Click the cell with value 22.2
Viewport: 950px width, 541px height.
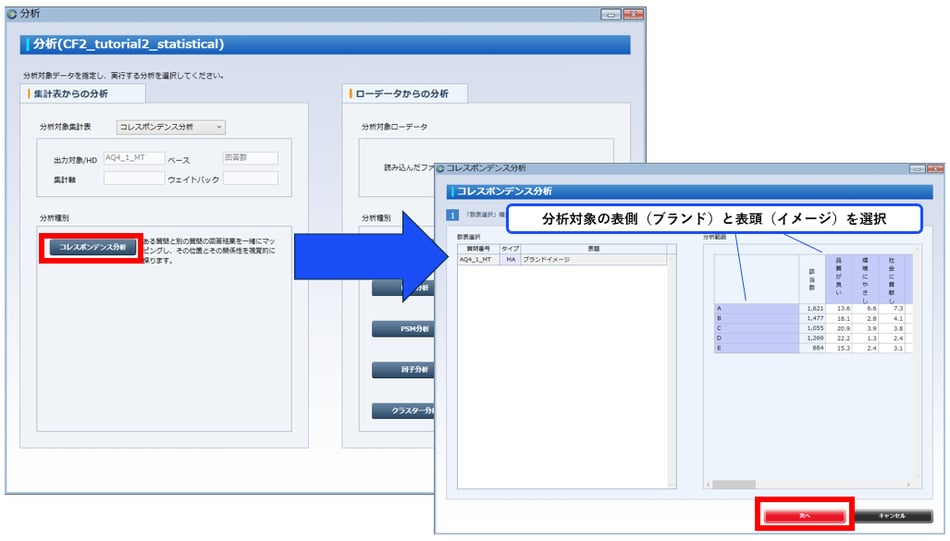pos(839,338)
